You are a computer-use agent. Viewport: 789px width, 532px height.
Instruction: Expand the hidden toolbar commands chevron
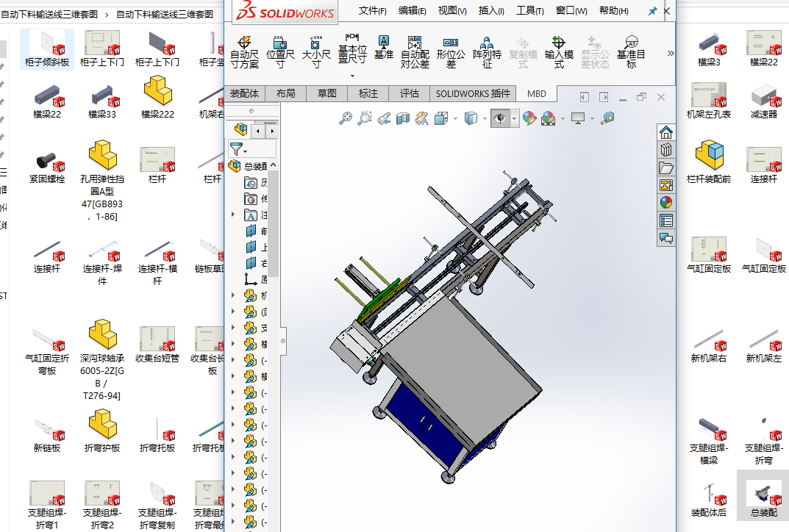coord(670,53)
